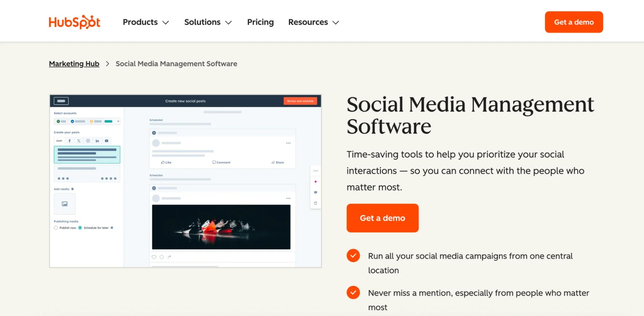Click the 'Create new social posts' mockup title
This screenshot has height=316, width=644.
point(185,101)
